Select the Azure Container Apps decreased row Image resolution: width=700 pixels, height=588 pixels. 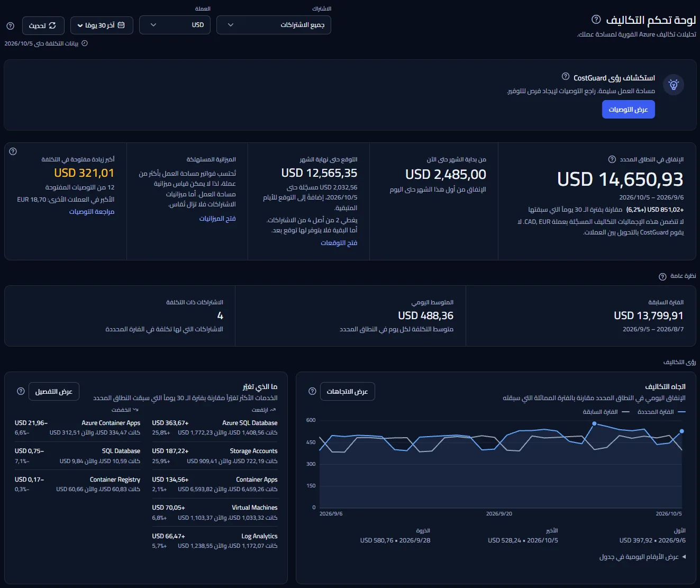[77, 428]
